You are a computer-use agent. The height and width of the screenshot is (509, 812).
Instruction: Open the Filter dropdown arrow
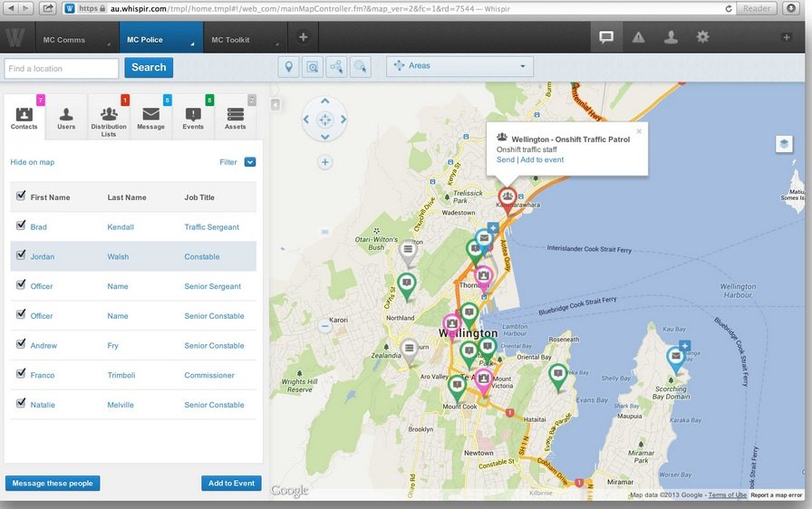click(x=249, y=162)
